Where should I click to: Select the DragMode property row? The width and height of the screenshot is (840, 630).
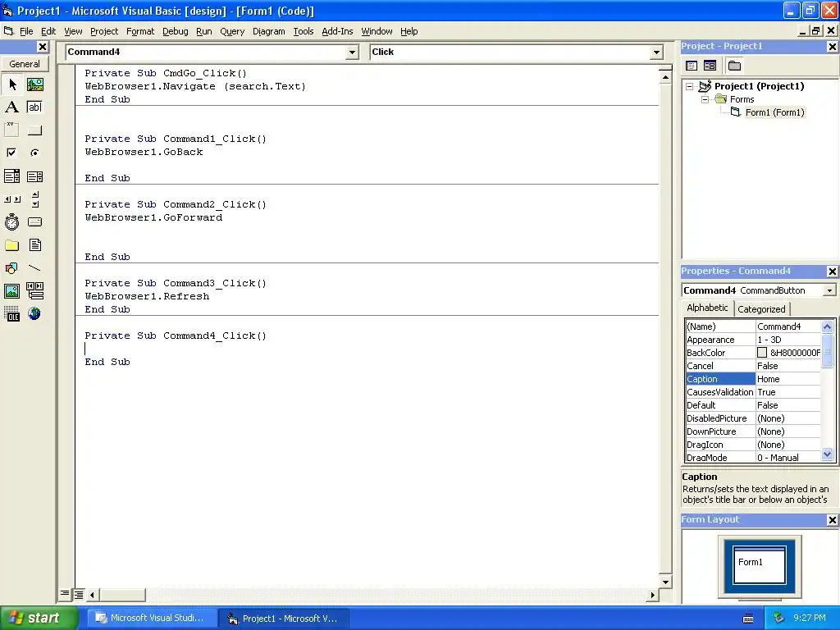(753, 458)
